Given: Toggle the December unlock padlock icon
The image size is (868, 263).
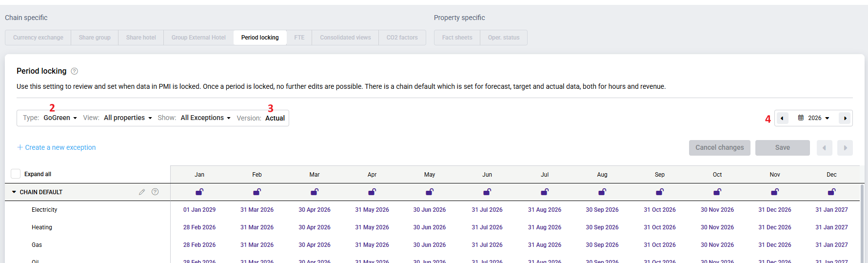Looking at the screenshot, I should (x=831, y=192).
